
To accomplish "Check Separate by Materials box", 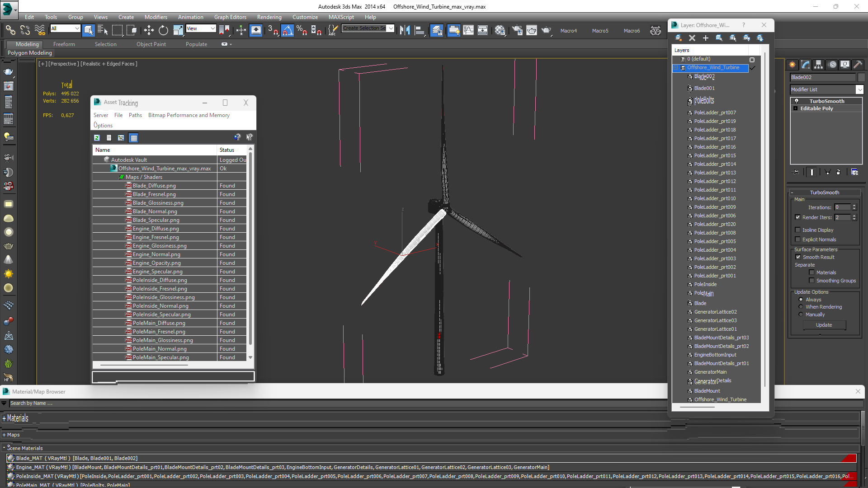I will click(811, 272).
